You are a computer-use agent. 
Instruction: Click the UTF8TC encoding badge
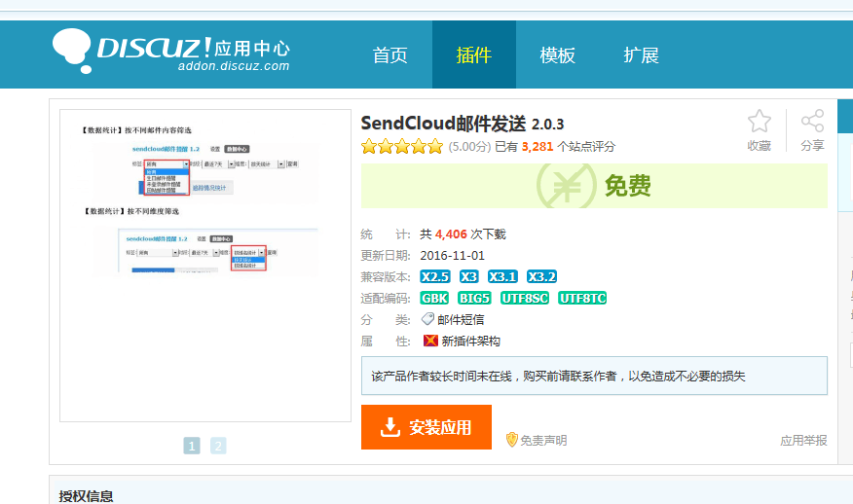point(582,298)
